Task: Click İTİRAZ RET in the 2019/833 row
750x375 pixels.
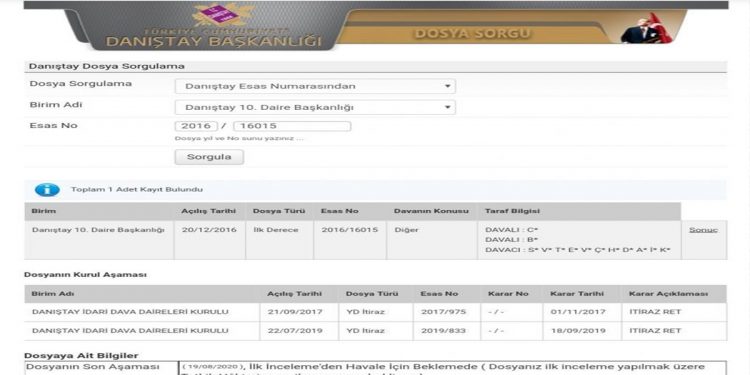Action: pos(655,331)
